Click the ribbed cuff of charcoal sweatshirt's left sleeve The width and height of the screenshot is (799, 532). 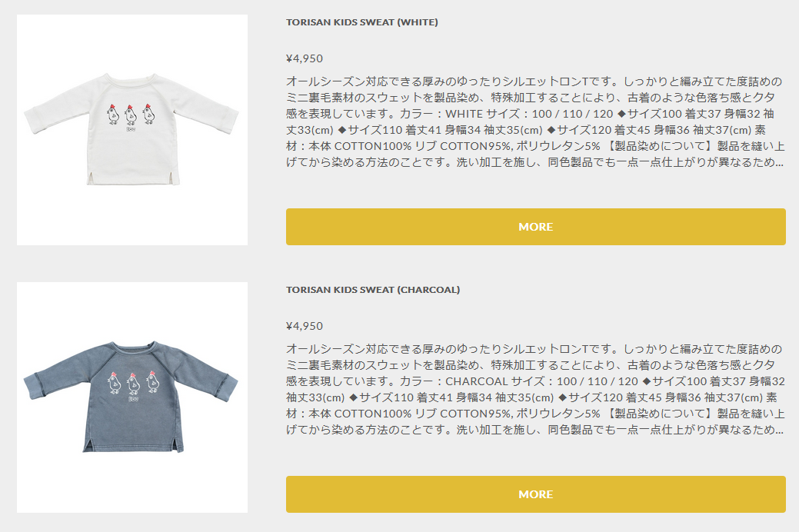[31, 386]
